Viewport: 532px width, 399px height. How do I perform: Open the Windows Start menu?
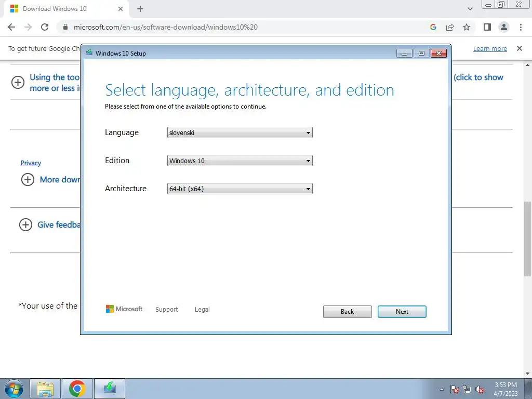pyautogui.click(x=14, y=389)
